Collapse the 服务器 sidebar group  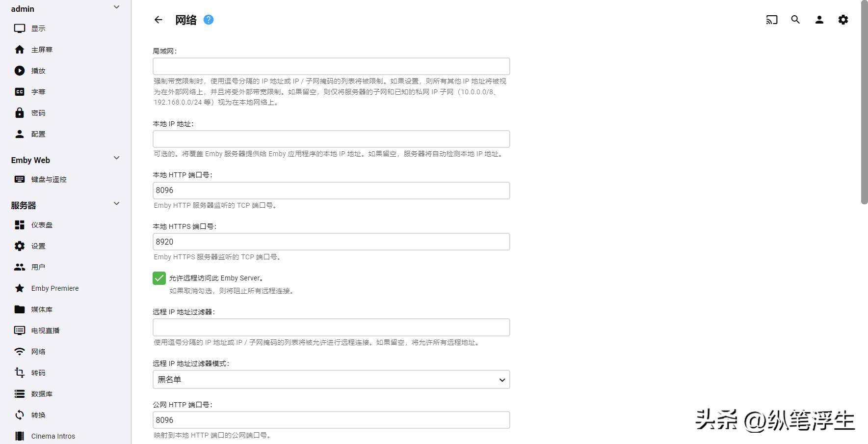116,203
